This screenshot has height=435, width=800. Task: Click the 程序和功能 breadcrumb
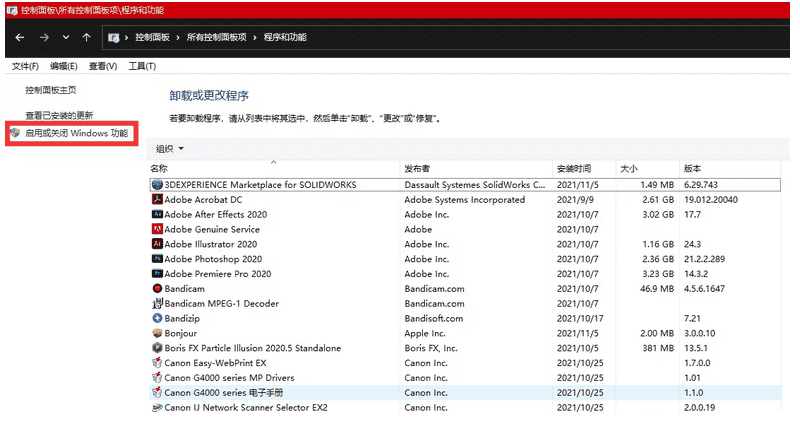click(x=285, y=37)
